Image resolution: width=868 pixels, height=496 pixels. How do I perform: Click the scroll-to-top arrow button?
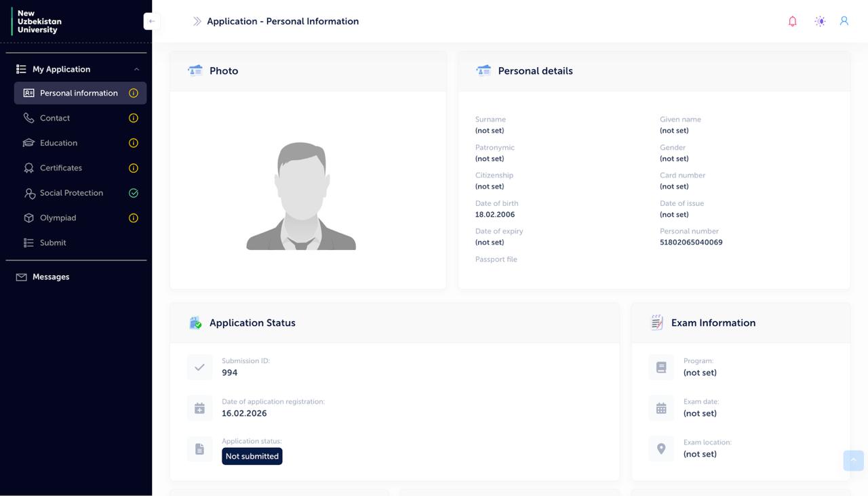click(x=853, y=460)
